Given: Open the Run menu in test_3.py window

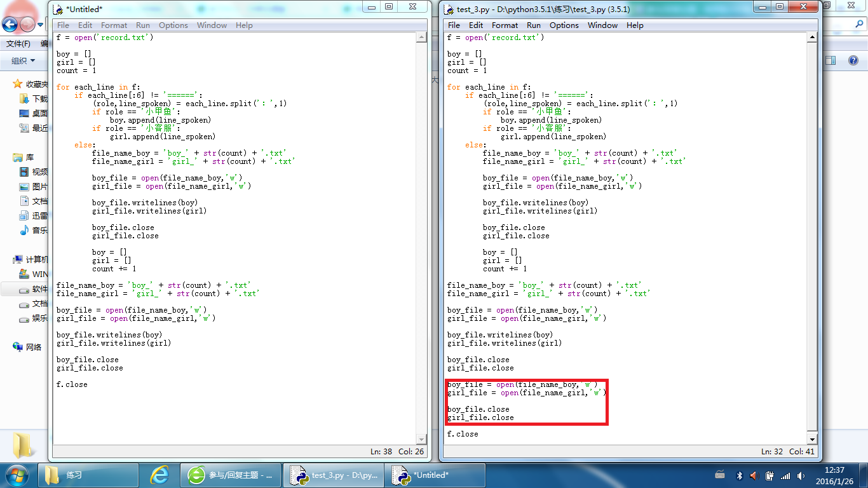Looking at the screenshot, I should [534, 25].
